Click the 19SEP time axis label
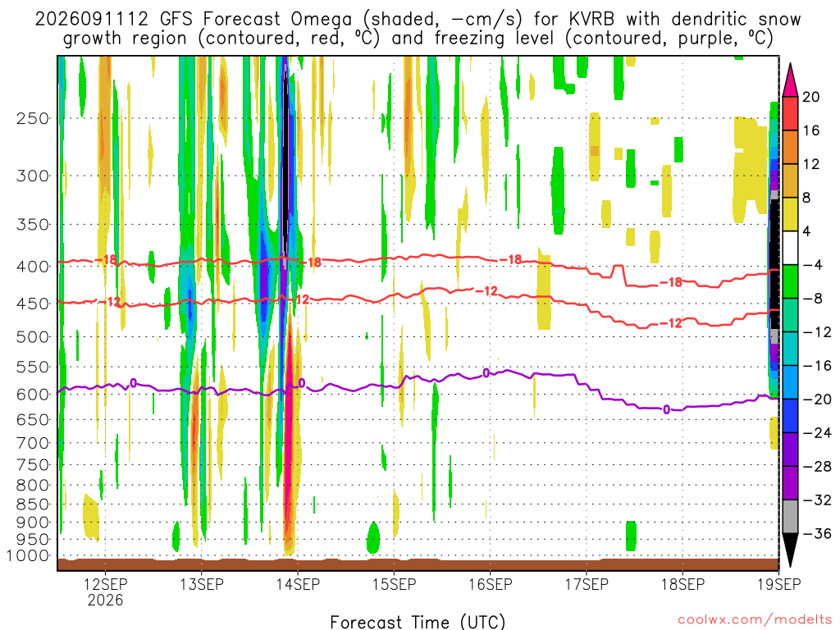This screenshot has height=630, width=840. coord(779,584)
